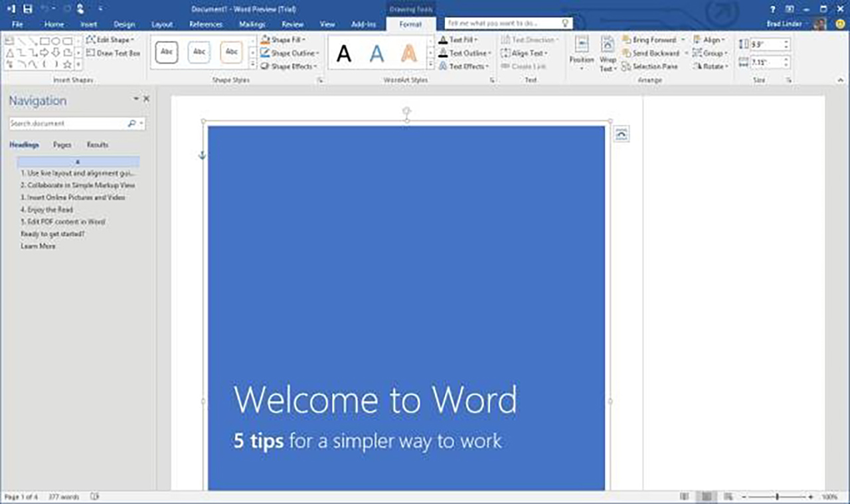This screenshot has width=850, height=504.
Task: Switch to the Pages tab in Navigation pane
Action: (62, 145)
